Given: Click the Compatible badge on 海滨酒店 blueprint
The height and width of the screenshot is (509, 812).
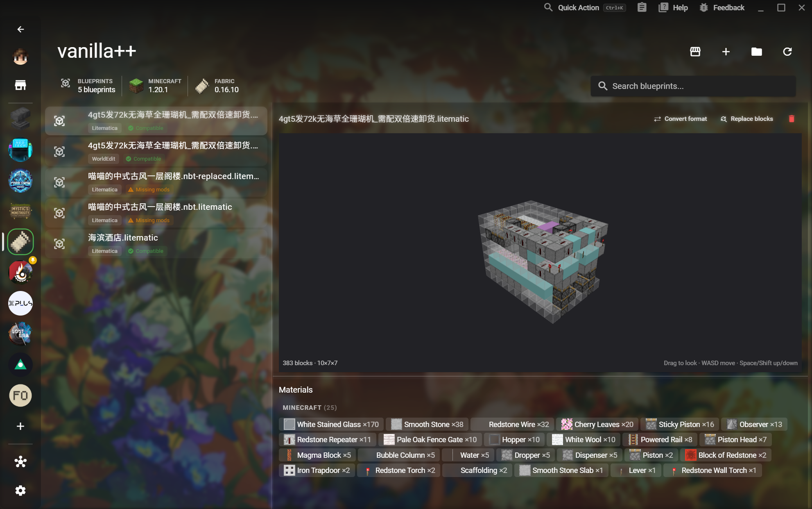Looking at the screenshot, I should pyautogui.click(x=145, y=251).
